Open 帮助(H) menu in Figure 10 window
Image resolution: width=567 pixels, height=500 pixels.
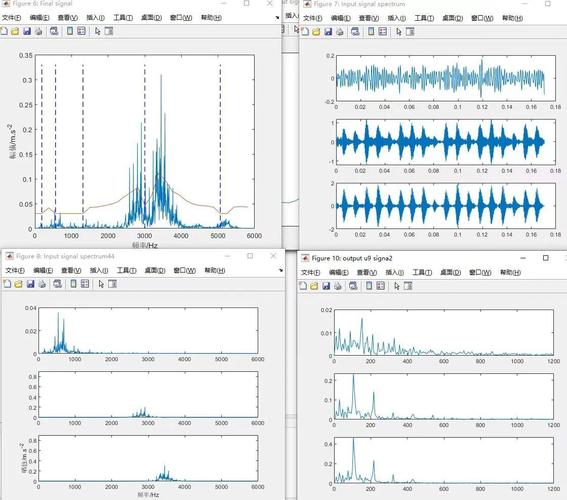click(511, 272)
